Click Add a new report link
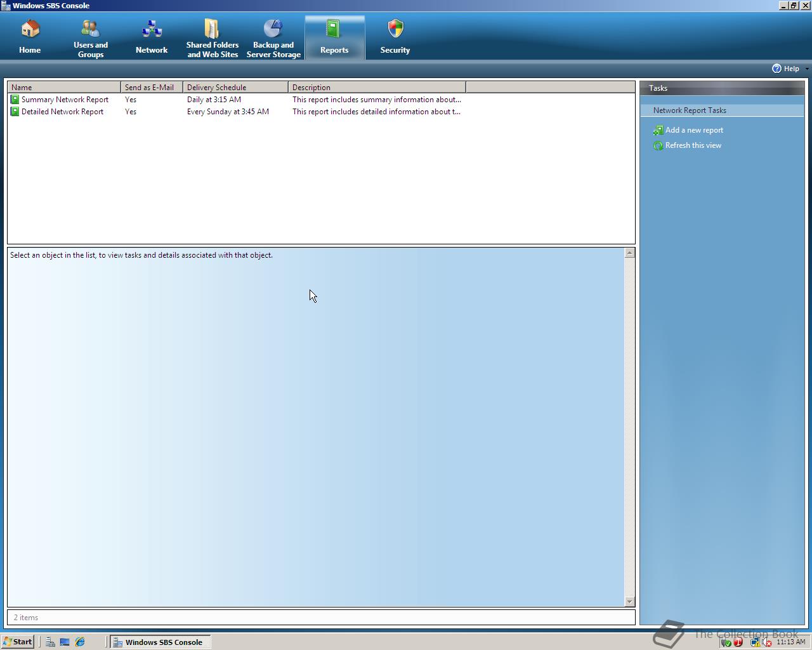Screen dimensions: 812x650 [x=694, y=130]
